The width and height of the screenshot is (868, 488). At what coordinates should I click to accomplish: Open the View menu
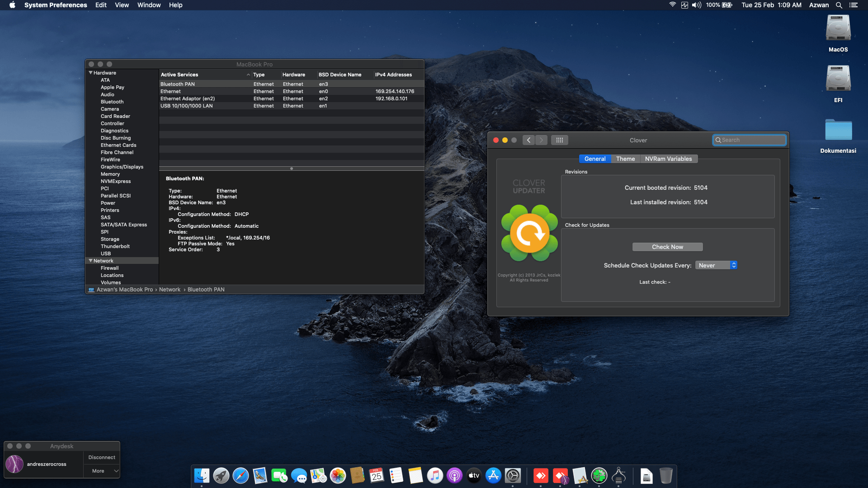122,5
